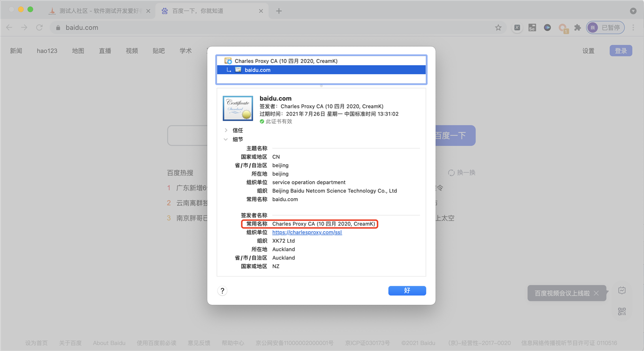Open 学术 in Baidu navigation
The image size is (644, 351).
coord(185,51)
